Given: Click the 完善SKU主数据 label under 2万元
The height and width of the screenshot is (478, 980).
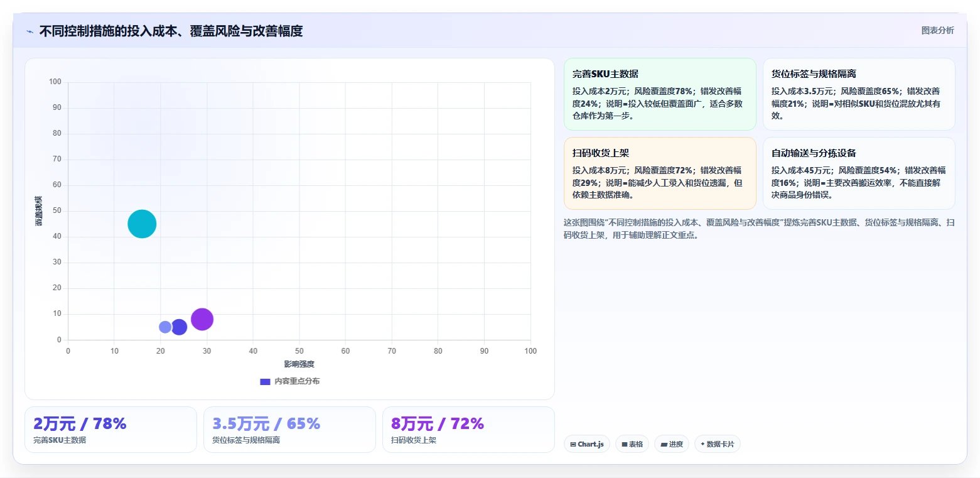Looking at the screenshot, I should pos(60,440).
